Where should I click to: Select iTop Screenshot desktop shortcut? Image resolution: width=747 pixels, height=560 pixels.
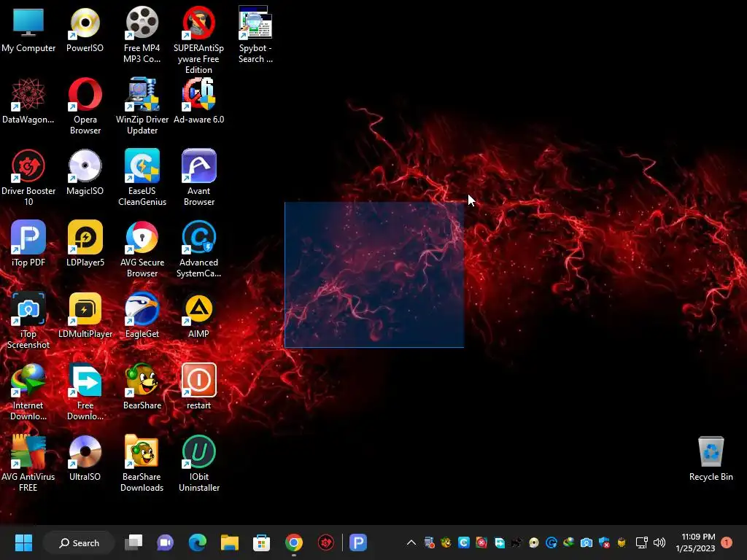point(28,321)
